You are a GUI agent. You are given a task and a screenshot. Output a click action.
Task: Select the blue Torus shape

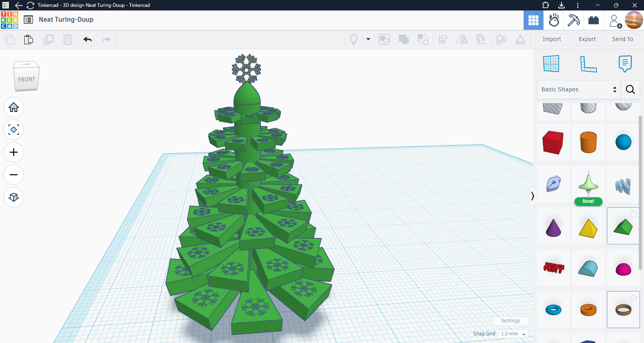[x=553, y=310]
